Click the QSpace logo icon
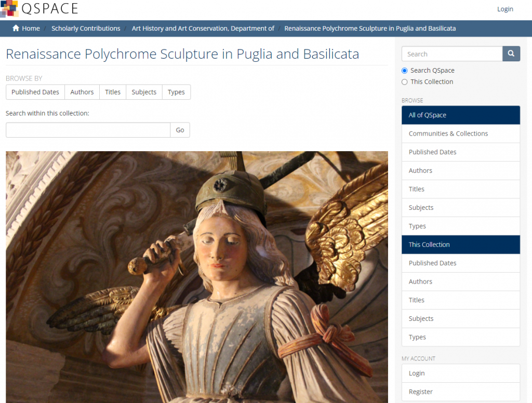The width and height of the screenshot is (532, 403). pyautogui.click(x=9, y=8)
